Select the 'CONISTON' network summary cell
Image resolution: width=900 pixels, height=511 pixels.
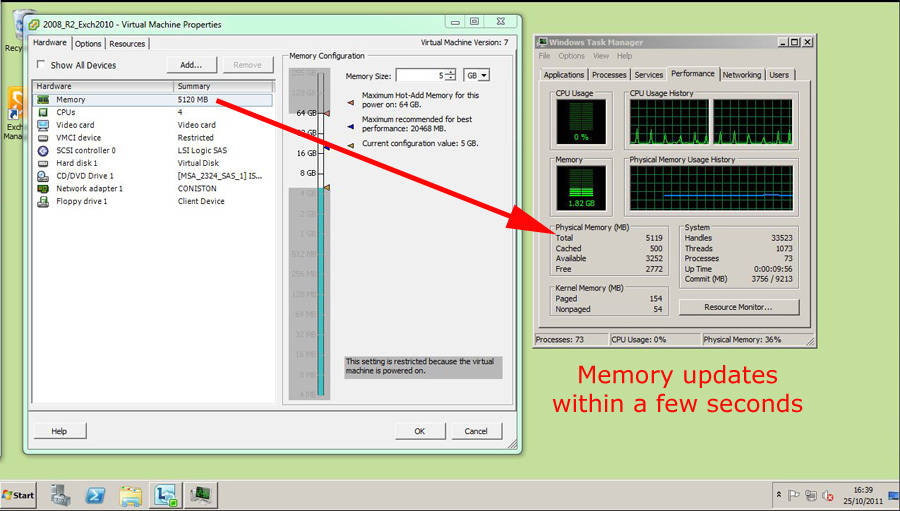(x=197, y=188)
